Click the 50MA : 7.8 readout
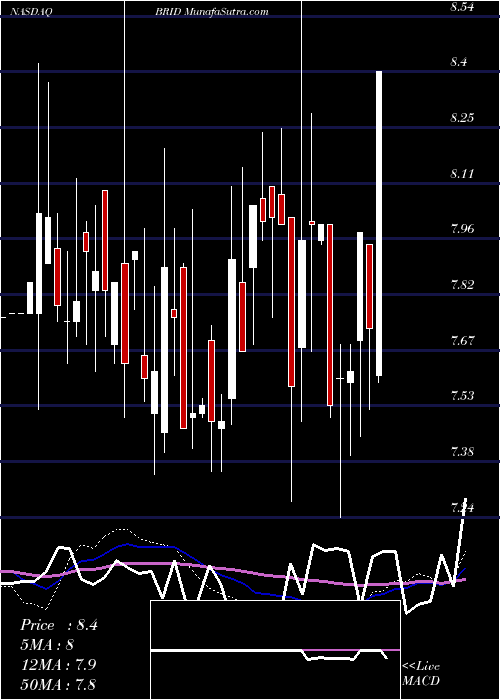The width and height of the screenshot is (500, 700). point(58,684)
